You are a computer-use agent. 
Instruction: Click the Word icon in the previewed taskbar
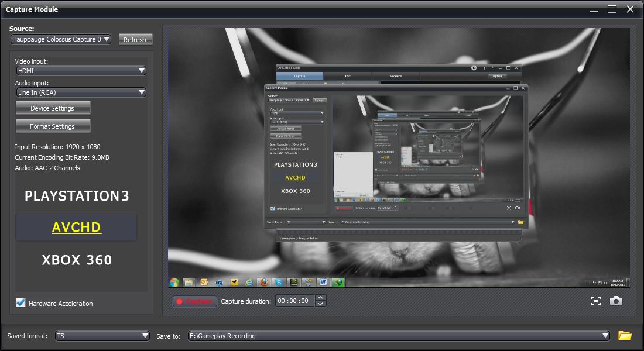coord(323,282)
